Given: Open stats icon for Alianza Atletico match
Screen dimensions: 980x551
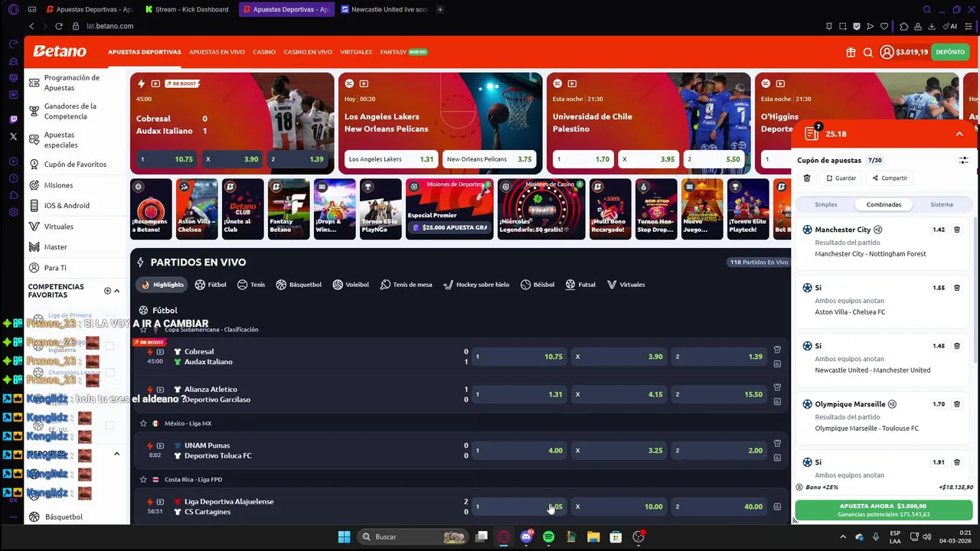Looking at the screenshot, I should pos(777,401).
